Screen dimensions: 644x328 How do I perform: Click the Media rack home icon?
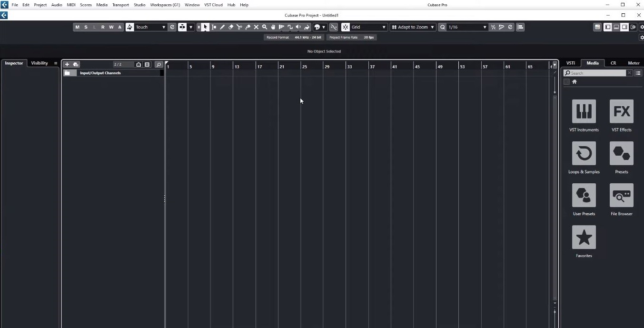tap(574, 82)
